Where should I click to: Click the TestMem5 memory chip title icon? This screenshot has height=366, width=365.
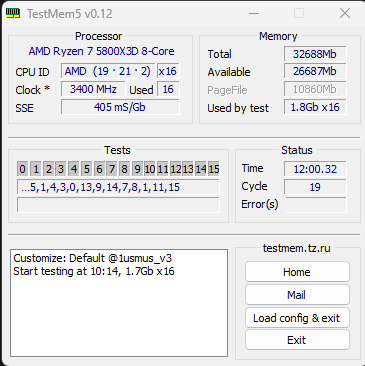tap(13, 13)
